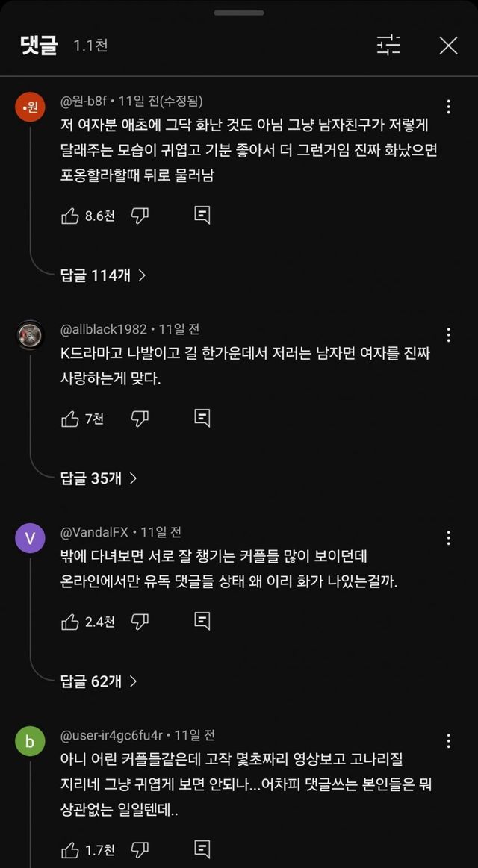
Task: Open comment sort and filter options
Action: 388,46
